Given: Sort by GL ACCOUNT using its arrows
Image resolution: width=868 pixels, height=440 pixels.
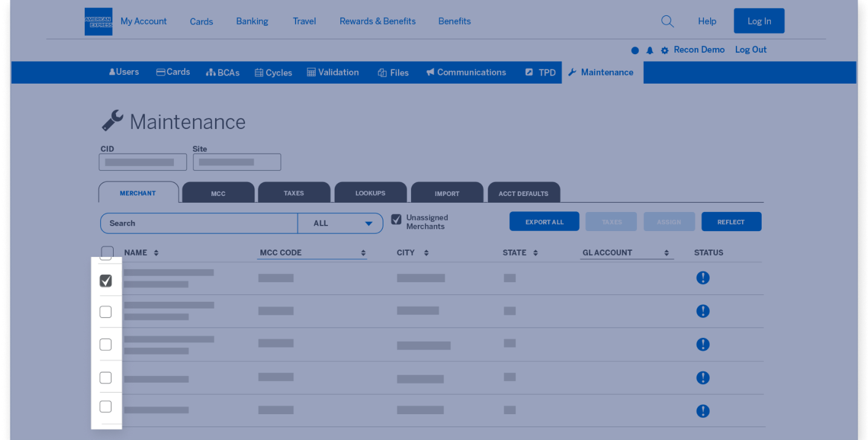Looking at the screenshot, I should [x=667, y=252].
